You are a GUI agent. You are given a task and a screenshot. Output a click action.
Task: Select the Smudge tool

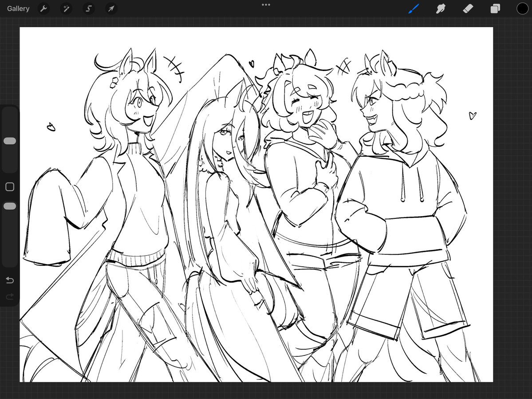(441, 8)
